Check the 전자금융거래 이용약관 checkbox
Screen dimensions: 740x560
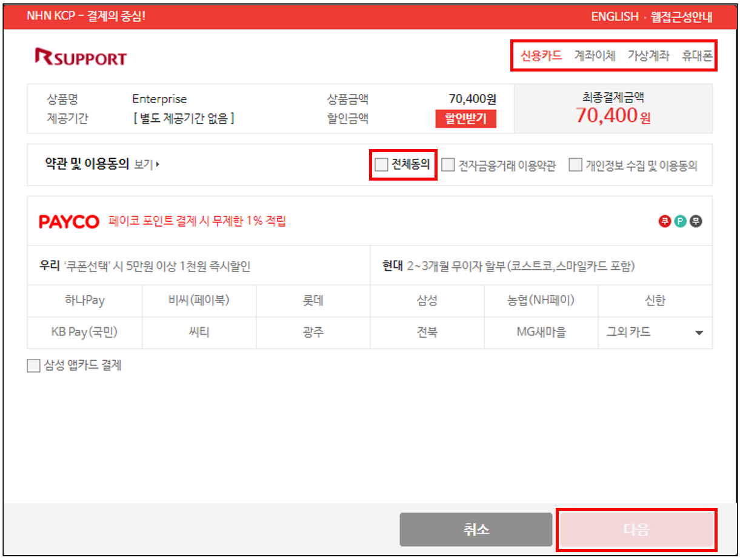click(x=448, y=165)
